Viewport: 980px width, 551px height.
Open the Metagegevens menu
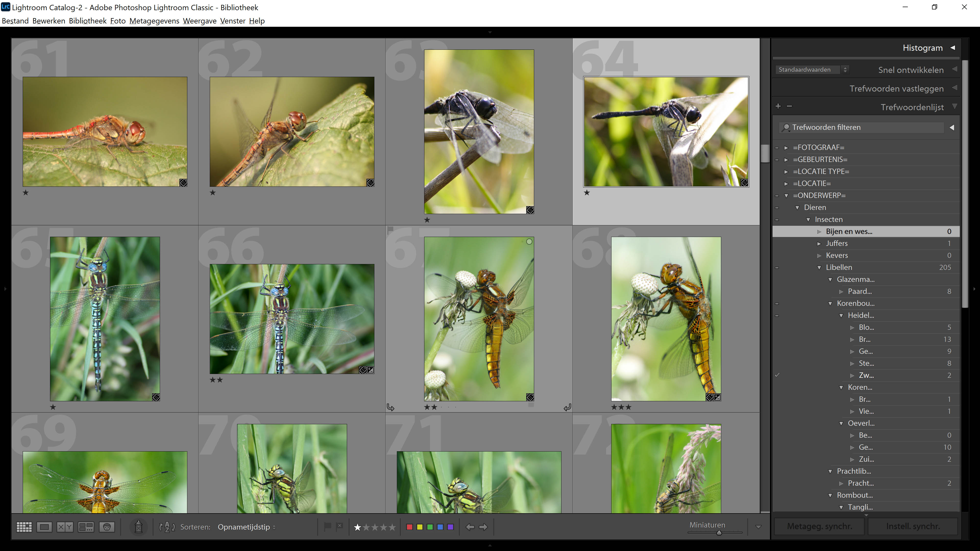click(154, 21)
